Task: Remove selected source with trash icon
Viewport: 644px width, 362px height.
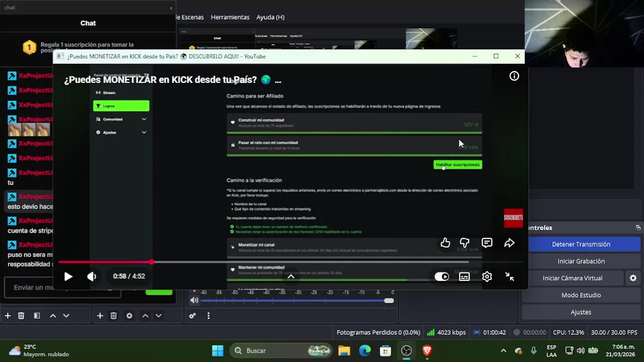Action: tap(114, 316)
